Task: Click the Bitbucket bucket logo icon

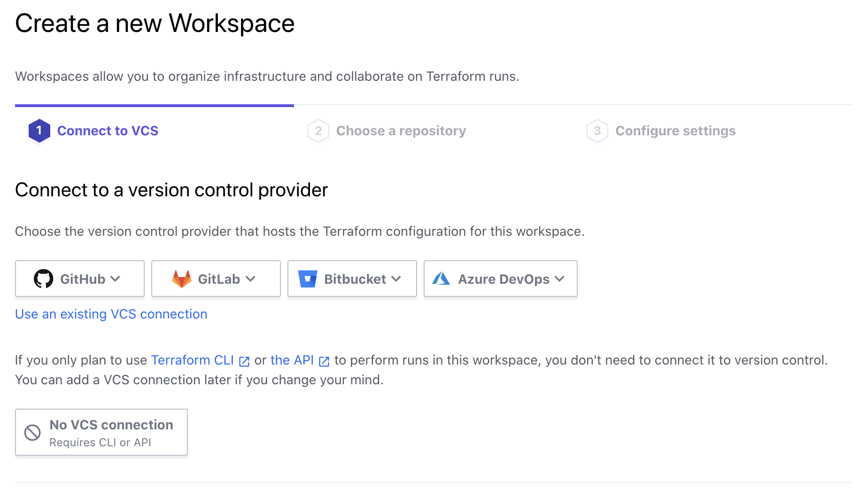Action: coord(308,279)
